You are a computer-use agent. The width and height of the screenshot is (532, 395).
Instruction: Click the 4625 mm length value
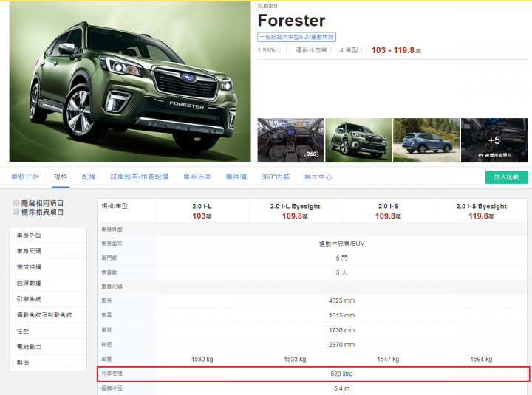pos(341,300)
